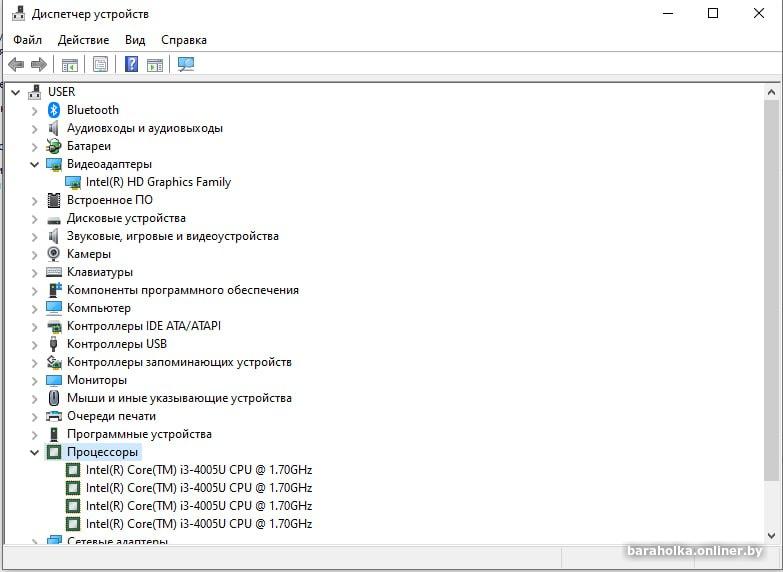The image size is (783, 572).
Task: Expand the Контроллеры IDE ATA/ATAPI category
Action: click(34, 326)
